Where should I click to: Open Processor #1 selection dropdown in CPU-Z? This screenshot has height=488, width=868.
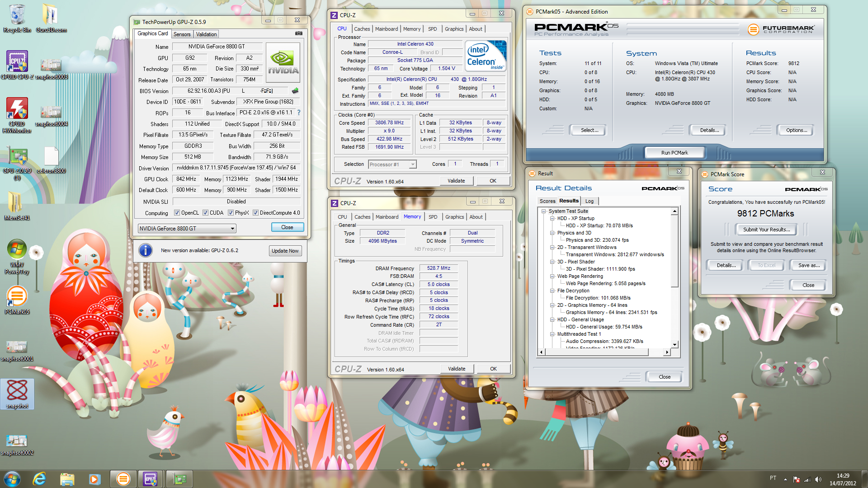[x=392, y=164]
